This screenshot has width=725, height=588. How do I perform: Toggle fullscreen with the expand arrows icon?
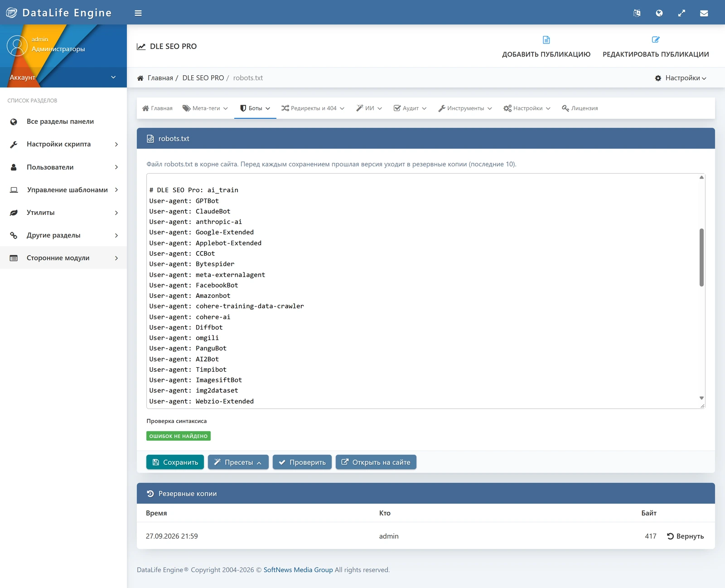tap(681, 13)
